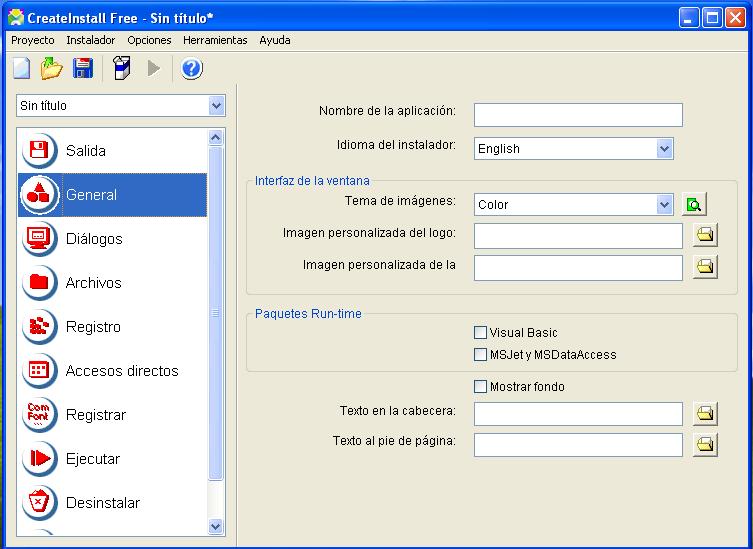Open the Herramientas menu
The height and width of the screenshot is (549, 753).
(x=215, y=40)
